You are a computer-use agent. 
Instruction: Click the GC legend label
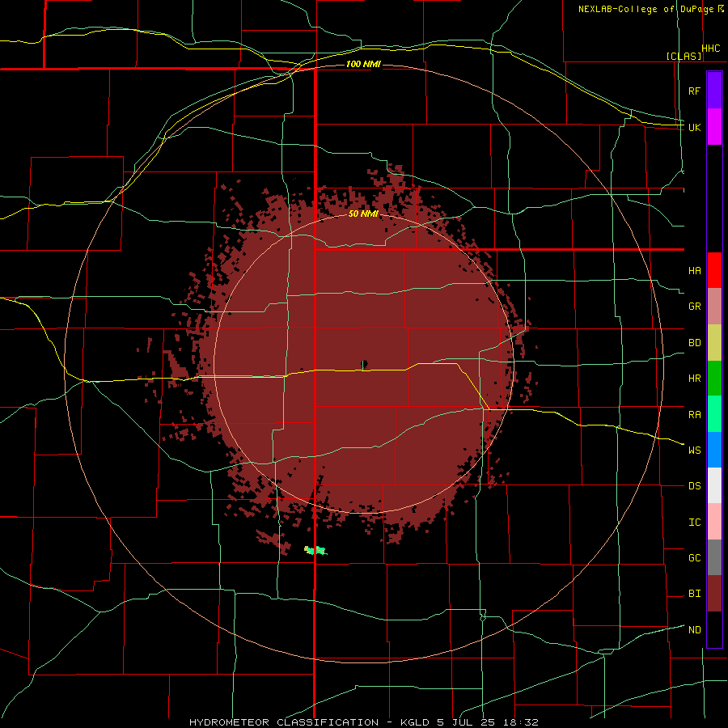pyautogui.click(x=695, y=558)
